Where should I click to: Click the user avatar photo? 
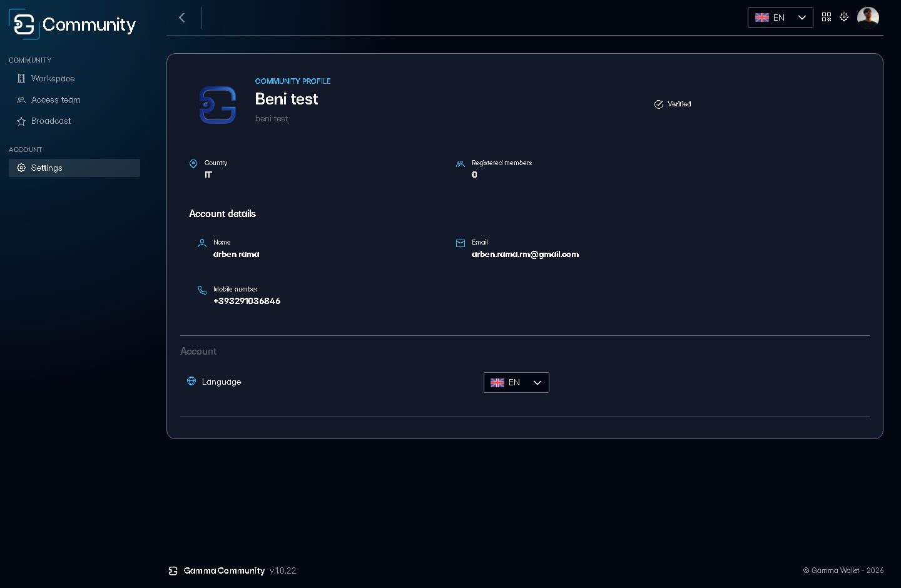pyautogui.click(x=868, y=18)
